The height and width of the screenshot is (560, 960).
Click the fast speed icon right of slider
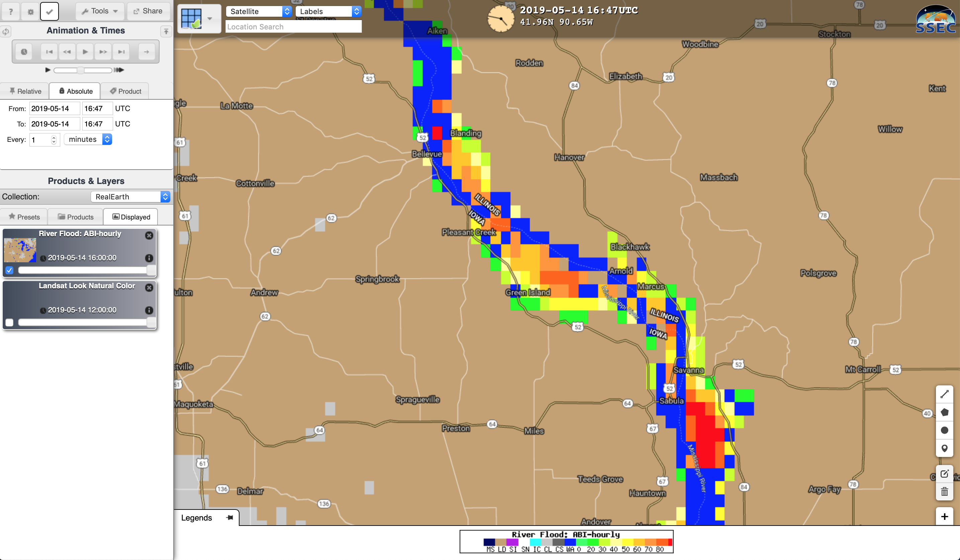(x=119, y=70)
